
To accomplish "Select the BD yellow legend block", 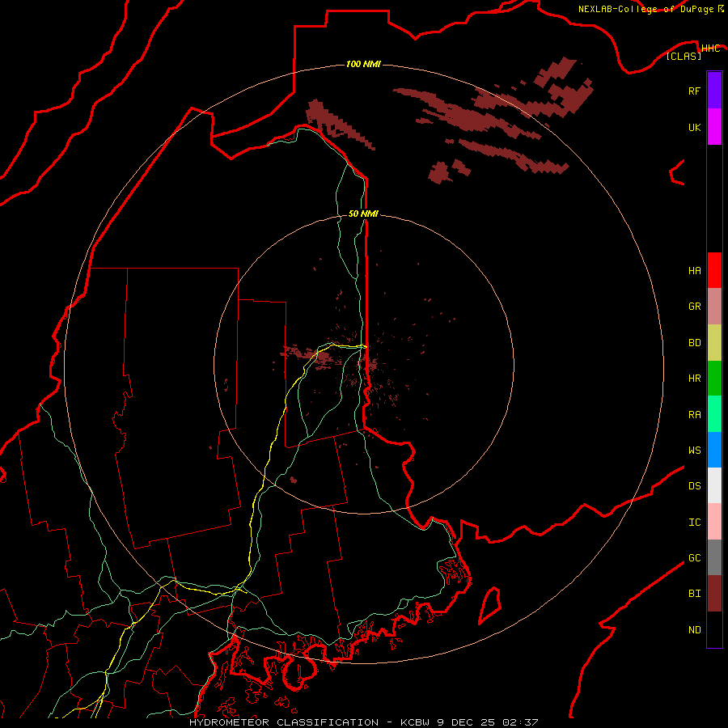I will (x=714, y=343).
